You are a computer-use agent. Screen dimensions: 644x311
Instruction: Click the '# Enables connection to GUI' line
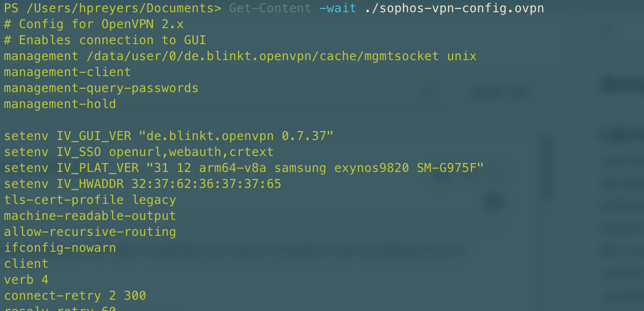105,40
